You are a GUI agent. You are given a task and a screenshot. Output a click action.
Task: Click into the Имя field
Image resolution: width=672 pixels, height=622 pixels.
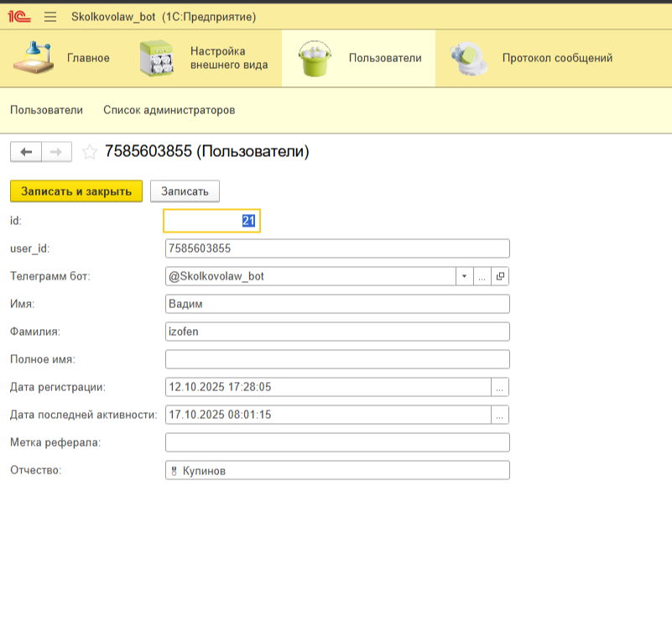coord(337,304)
